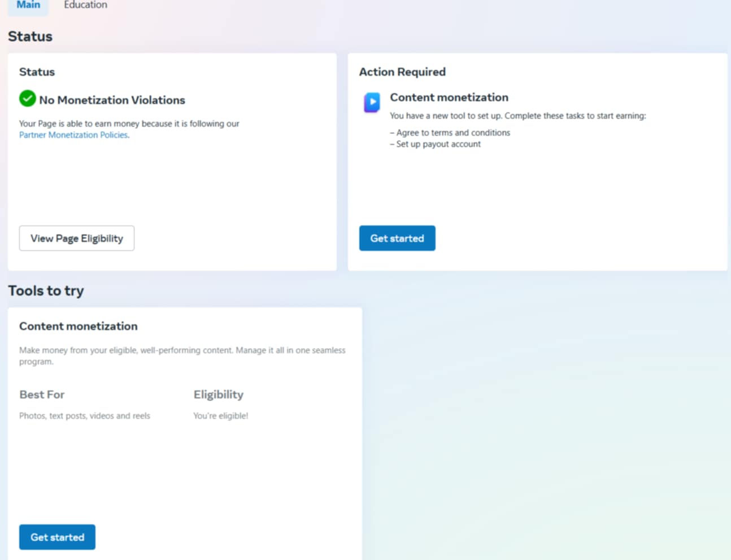Switch to the Main tab

28,5
